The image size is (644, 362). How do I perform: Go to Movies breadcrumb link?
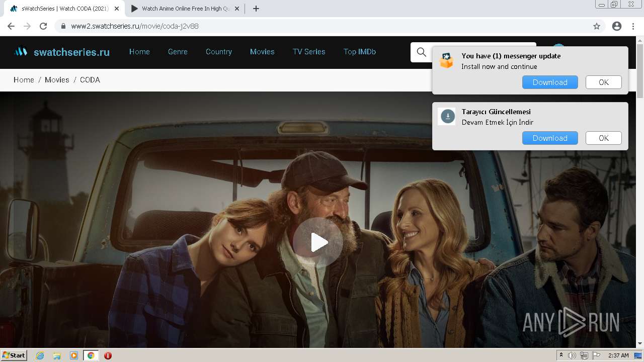click(57, 80)
